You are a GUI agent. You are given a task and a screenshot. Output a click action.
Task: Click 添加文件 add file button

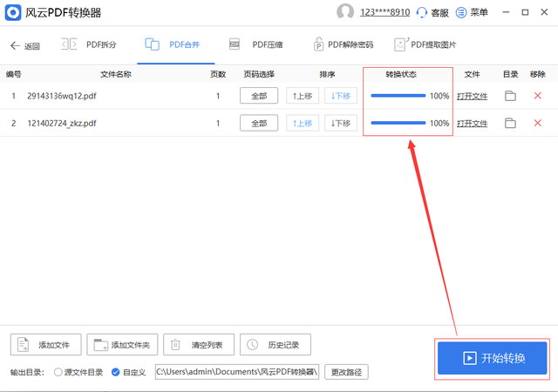click(46, 344)
